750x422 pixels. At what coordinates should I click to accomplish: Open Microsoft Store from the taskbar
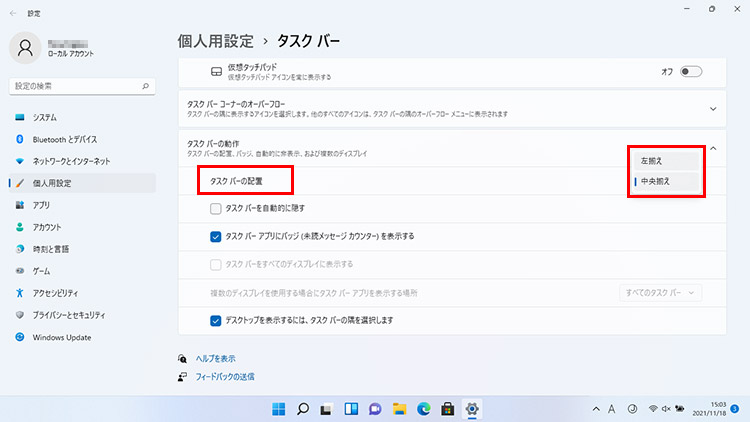click(x=447, y=408)
